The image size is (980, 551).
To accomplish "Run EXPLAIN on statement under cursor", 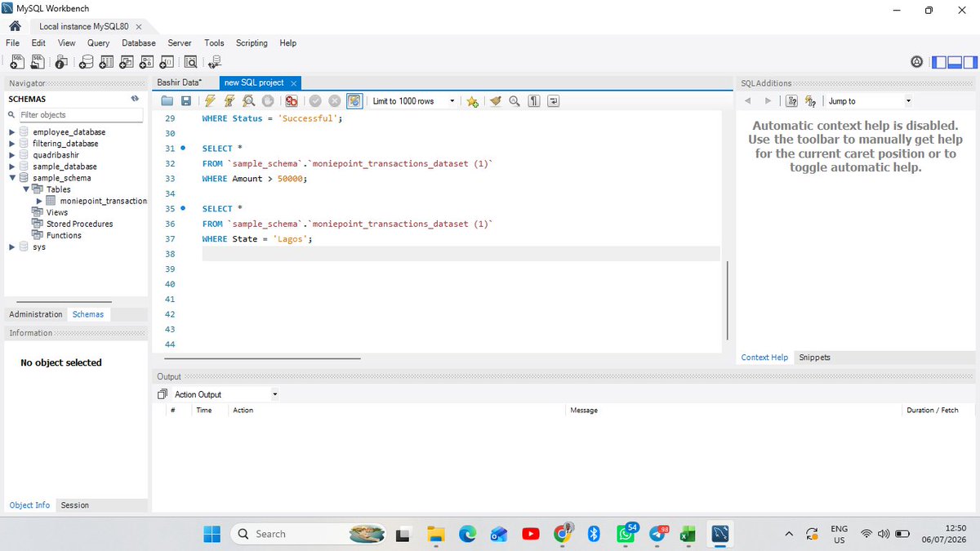I will click(248, 101).
